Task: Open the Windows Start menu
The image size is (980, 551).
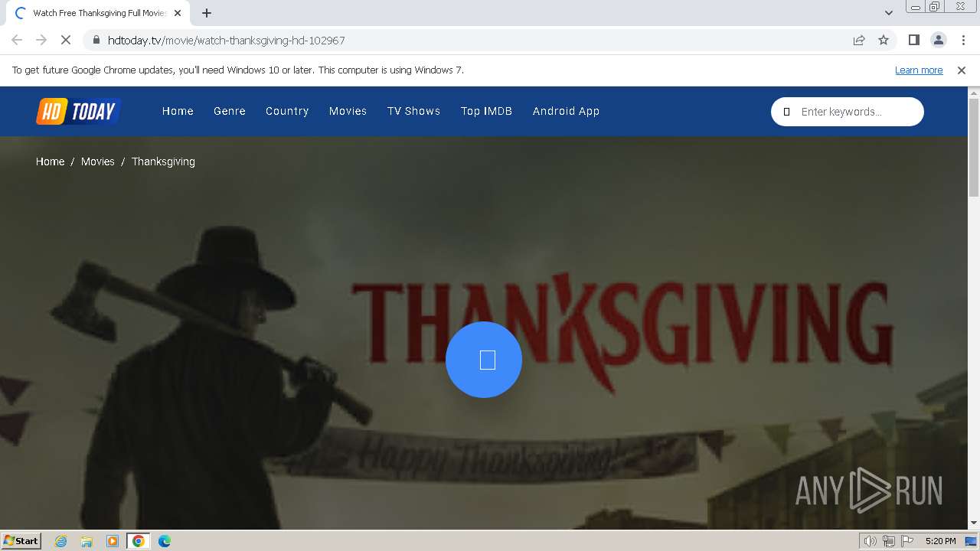Action: 21,540
